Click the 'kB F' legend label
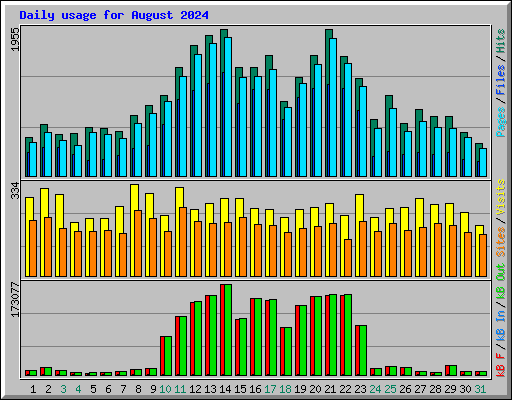 [501, 365]
